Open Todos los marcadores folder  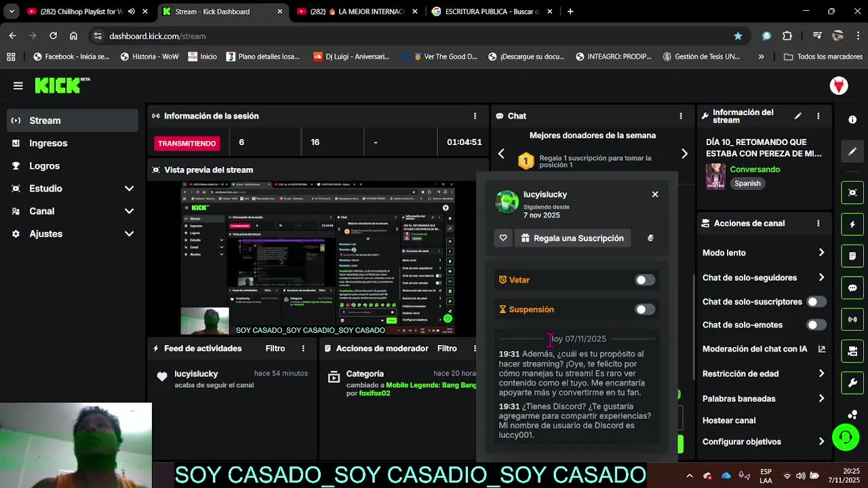[x=823, y=57]
